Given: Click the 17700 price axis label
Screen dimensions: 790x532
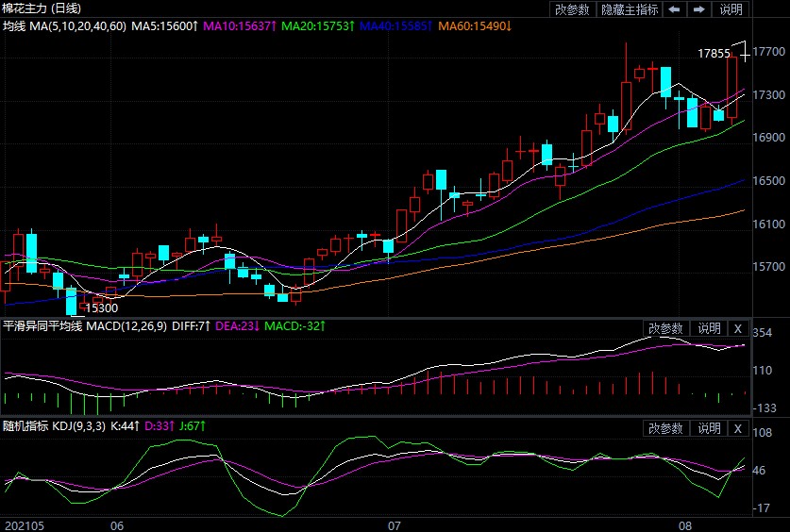Looking at the screenshot, I should click(x=769, y=52).
